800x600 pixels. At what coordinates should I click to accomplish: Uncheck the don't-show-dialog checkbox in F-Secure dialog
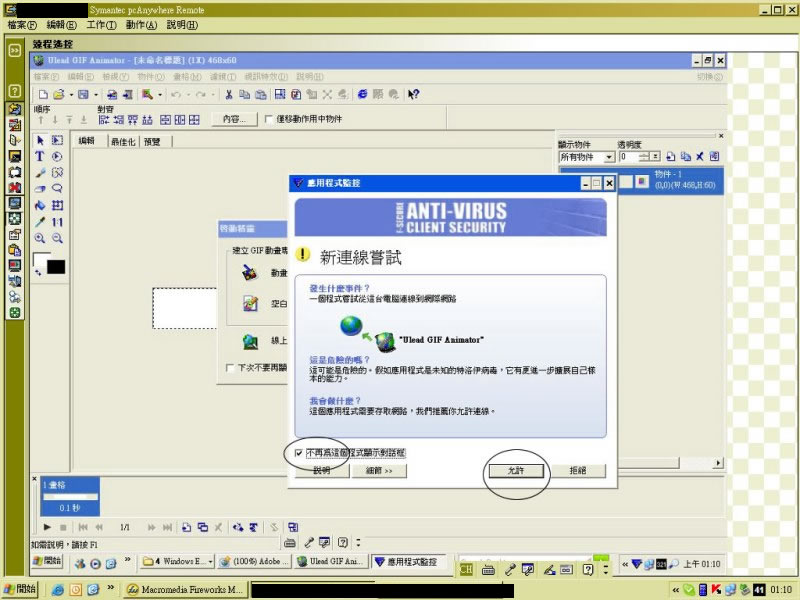point(299,453)
